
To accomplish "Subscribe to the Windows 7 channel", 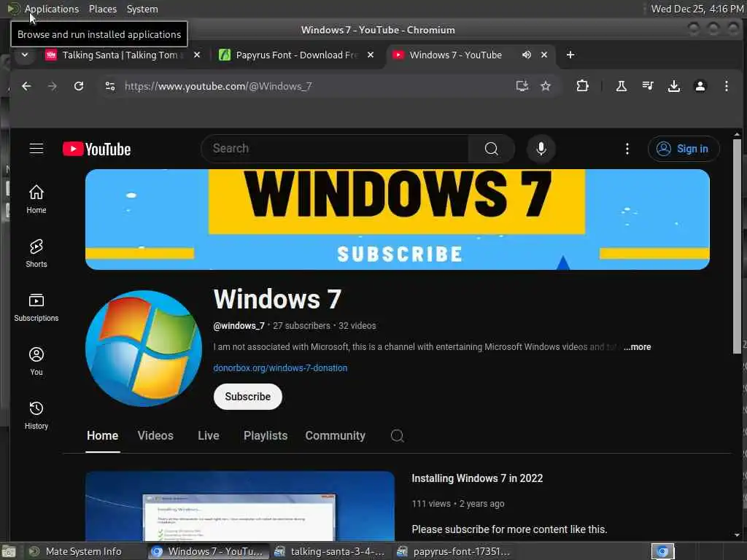I will [x=248, y=397].
